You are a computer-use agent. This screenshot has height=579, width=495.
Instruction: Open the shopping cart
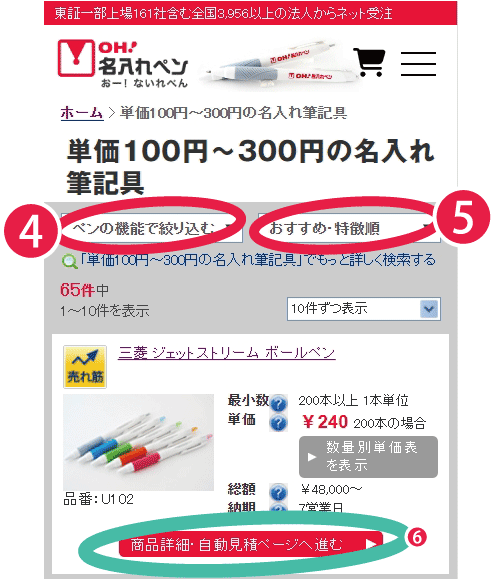[369, 62]
